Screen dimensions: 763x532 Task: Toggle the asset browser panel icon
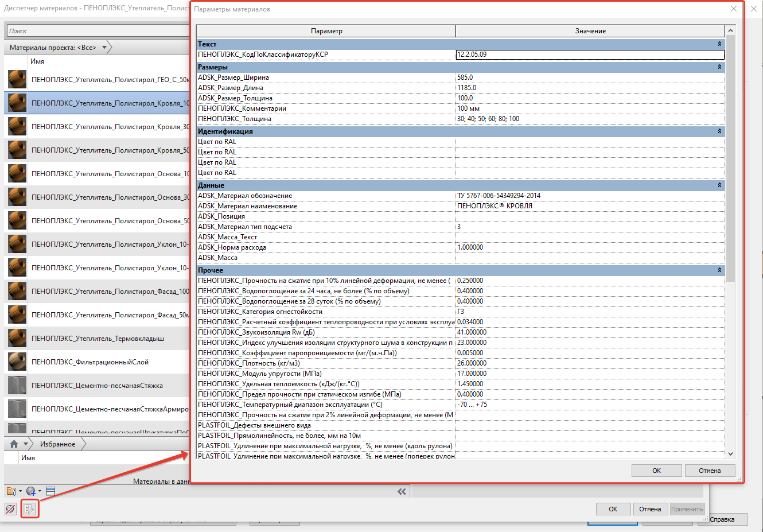[50, 491]
